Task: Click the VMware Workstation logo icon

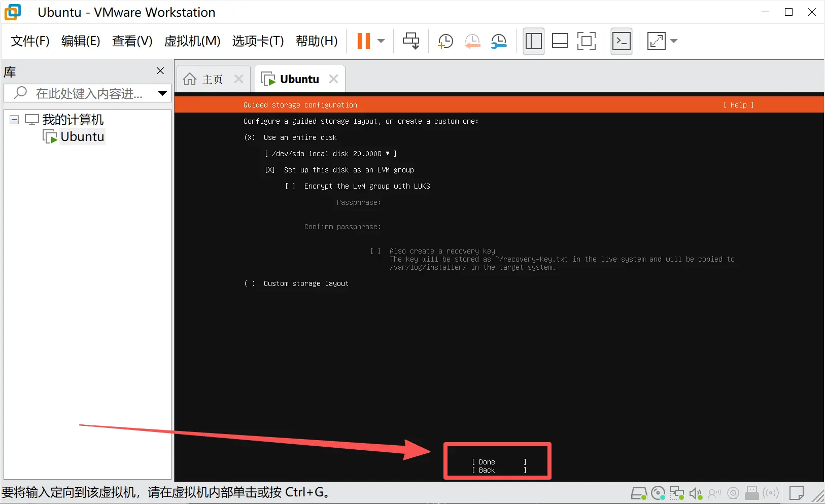Action: click(x=13, y=12)
